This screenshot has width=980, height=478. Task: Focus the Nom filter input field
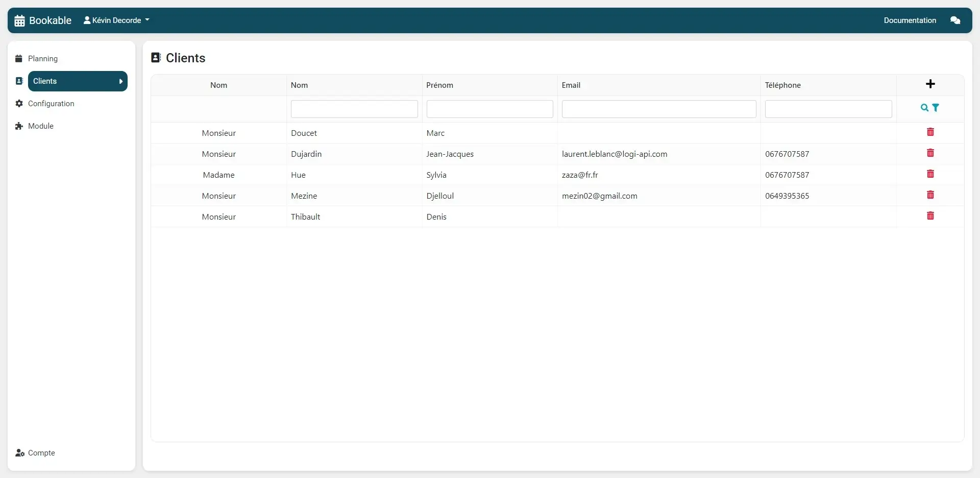click(354, 109)
